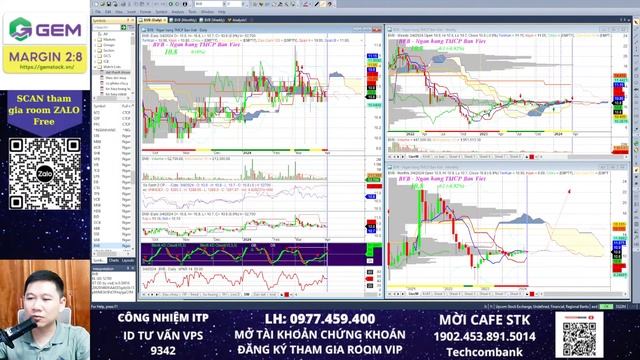Image resolution: width=640 pixels, height=360 pixels.
Task: Open the Help menu
Action: tap(222, 12)
